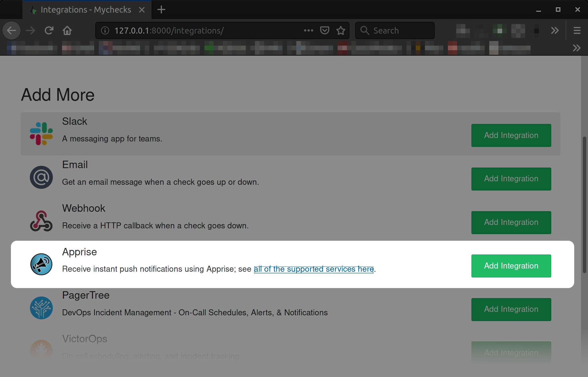This screenshot has width=588, height=377.
Task: Click the Webhook logo icon
Action: click(x=41, y=221)
